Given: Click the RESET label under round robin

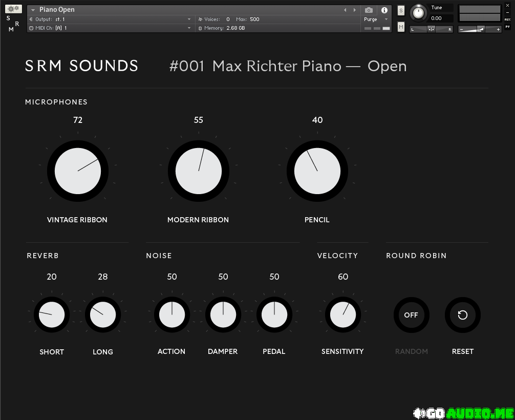Looking at the screenshot, I should 462,351.
